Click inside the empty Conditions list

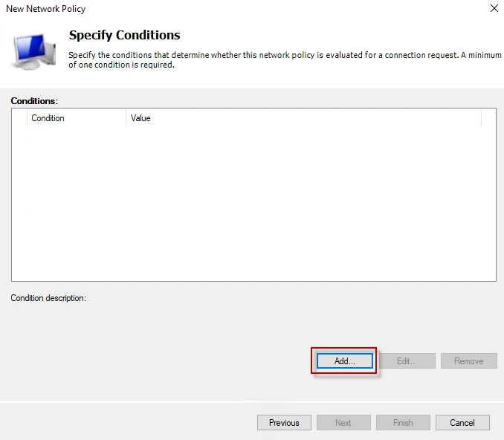coord(253,201)
